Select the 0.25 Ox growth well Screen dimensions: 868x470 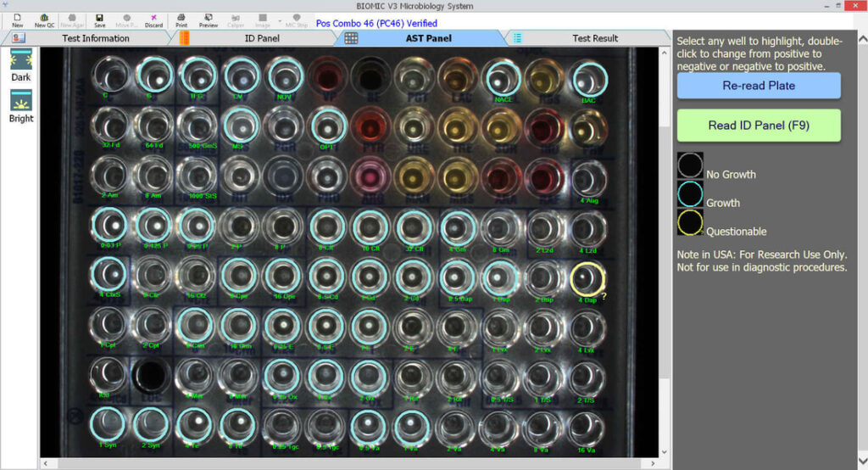pyautogui.click(x=281, y=377)
